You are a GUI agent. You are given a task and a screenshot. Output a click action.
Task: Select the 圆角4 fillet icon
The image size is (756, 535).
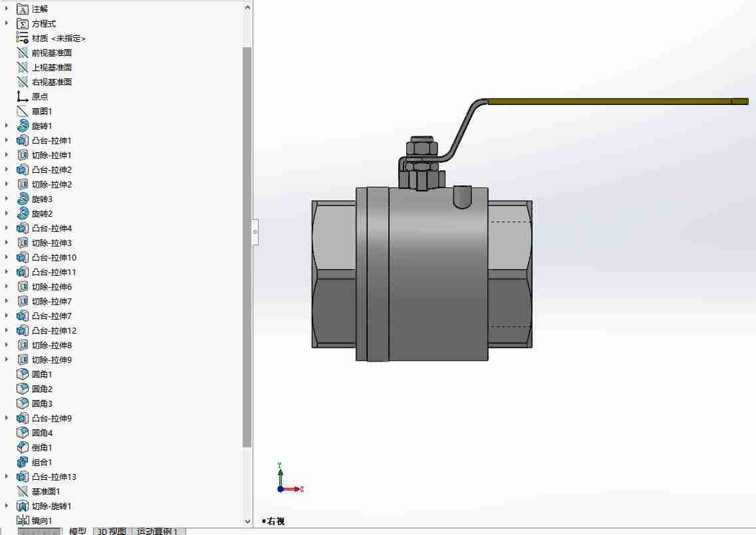click(22, 433)
